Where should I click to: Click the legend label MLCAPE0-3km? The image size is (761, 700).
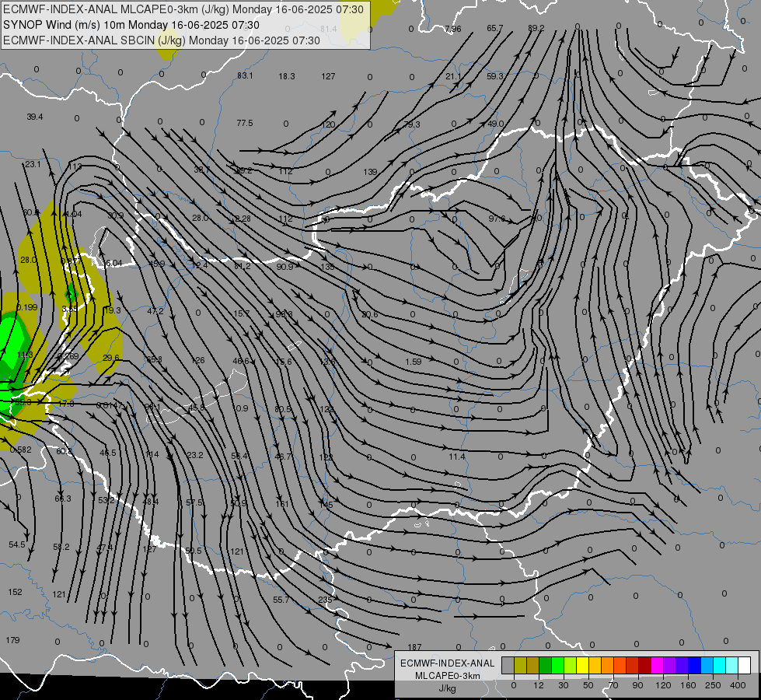click(x=447, y=676)
